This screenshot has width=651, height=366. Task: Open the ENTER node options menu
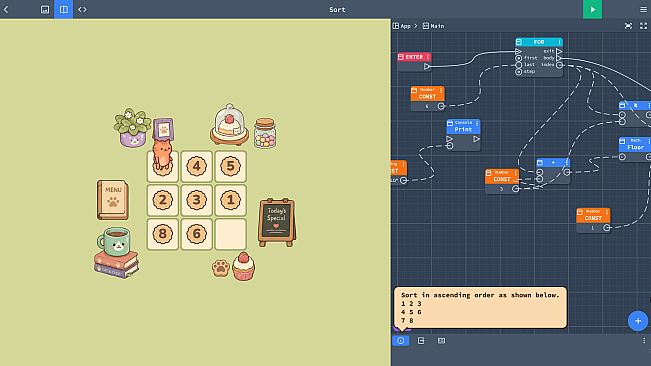click(428, 57)
